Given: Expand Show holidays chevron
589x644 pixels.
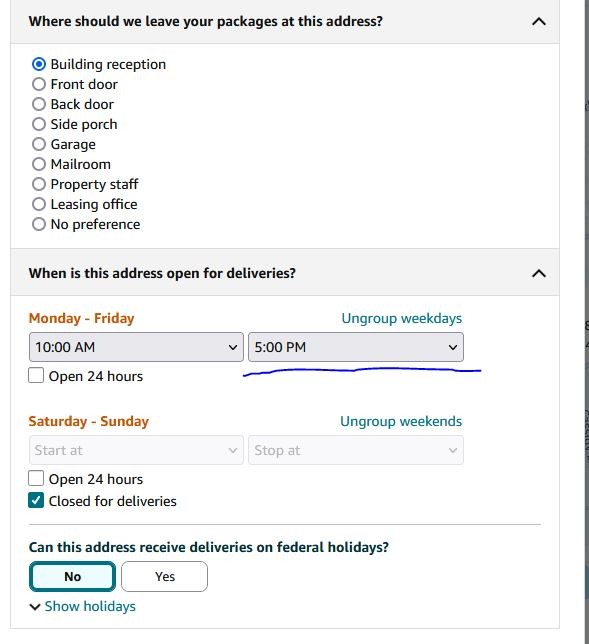Looking at the screenshot, I should (35, 607).
